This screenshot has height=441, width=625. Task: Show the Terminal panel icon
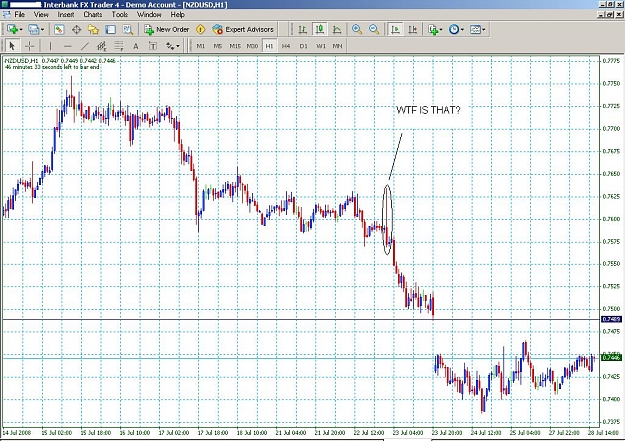[x=110, y=30]
